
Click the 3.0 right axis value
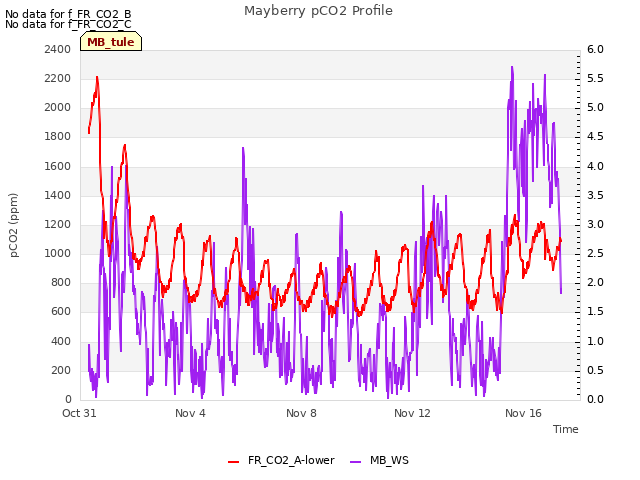pyautogui.click(x=595, y=224)
